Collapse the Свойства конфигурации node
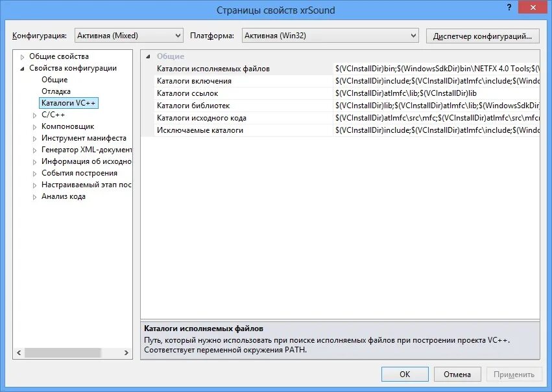The height and width of the screenshot is (392, 552). coord(22,69)
